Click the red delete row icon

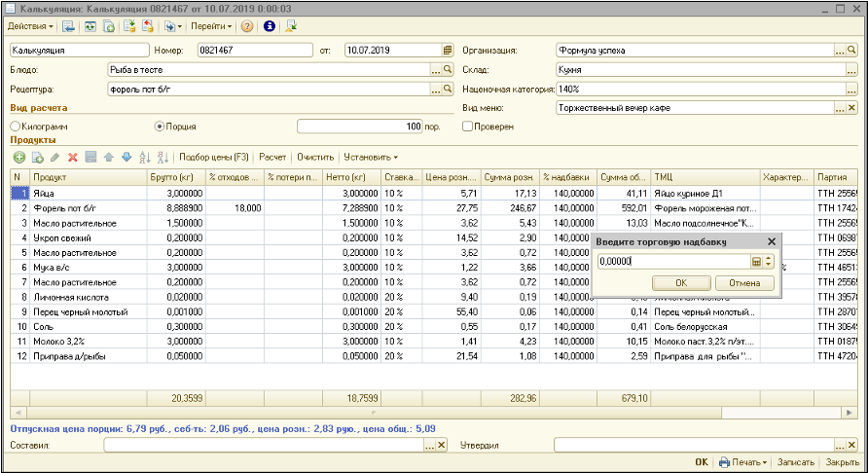click(72, 157)
